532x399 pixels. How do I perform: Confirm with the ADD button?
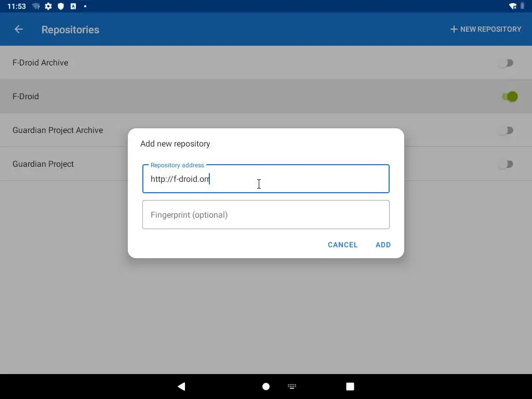(x=383, y=245)
